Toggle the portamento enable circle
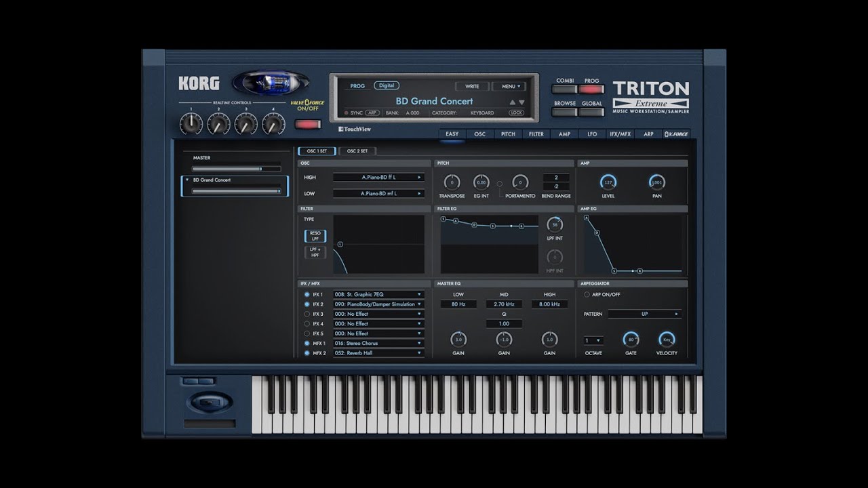This screenshot has width=868, height=488. coord(500,184)
